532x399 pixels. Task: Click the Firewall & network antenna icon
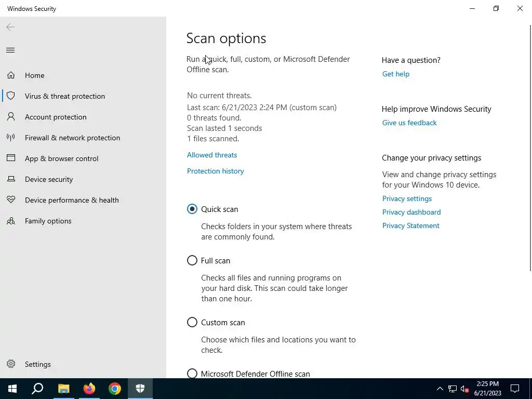(x=11, y=137)
